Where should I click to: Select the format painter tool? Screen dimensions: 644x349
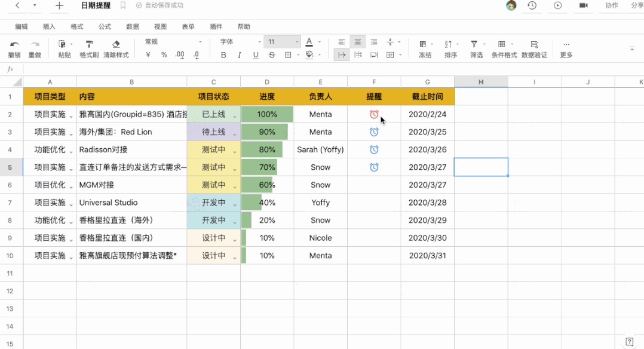[88, 49]
